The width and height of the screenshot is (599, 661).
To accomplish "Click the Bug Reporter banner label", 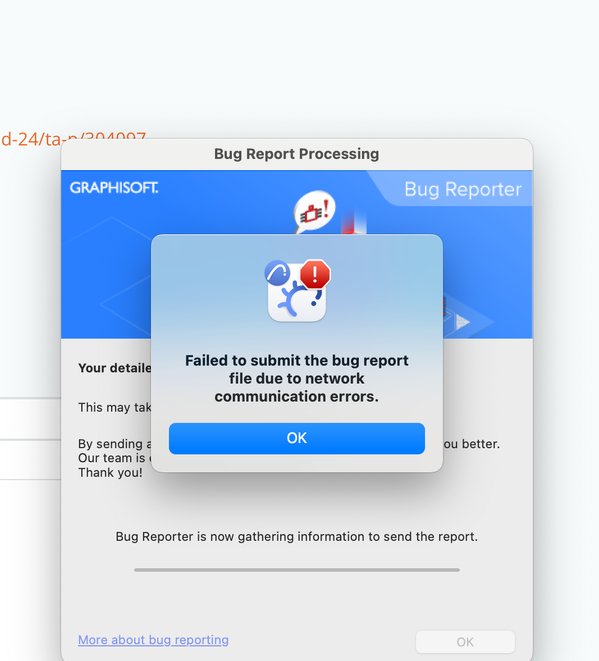I will click(463, 189).
